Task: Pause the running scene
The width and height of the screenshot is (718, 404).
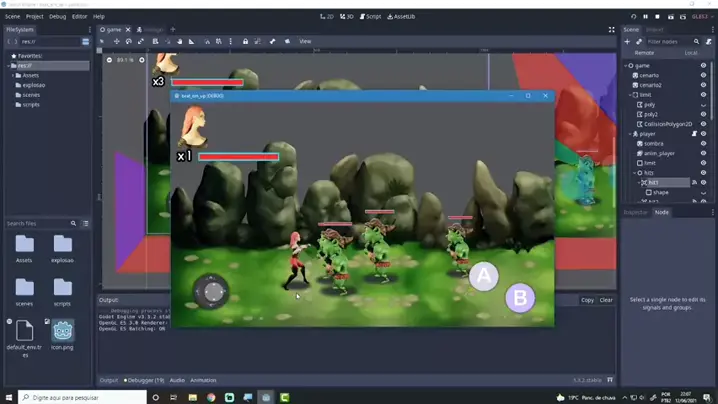Action: point(646,16)
